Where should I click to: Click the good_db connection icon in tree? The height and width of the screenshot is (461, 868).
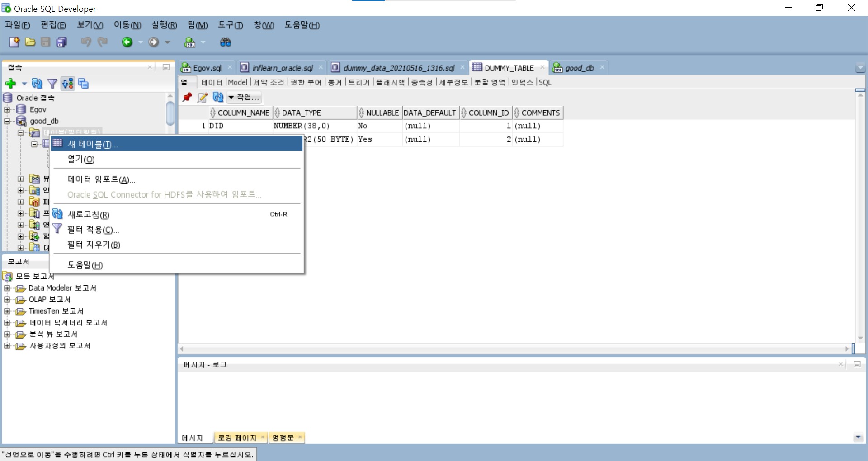tap(21, 121)
